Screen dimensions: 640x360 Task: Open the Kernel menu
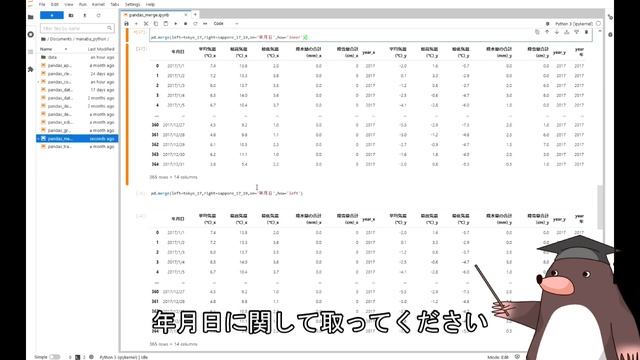98,4
